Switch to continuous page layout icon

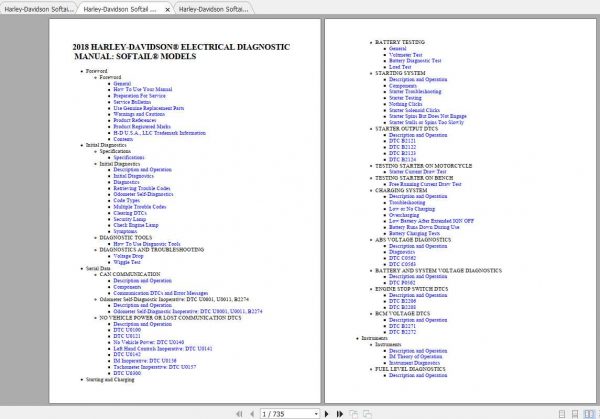click(x=575, y=414)
